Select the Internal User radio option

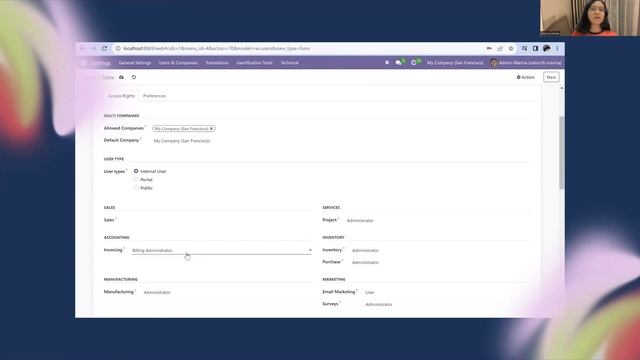pos(136,171)
